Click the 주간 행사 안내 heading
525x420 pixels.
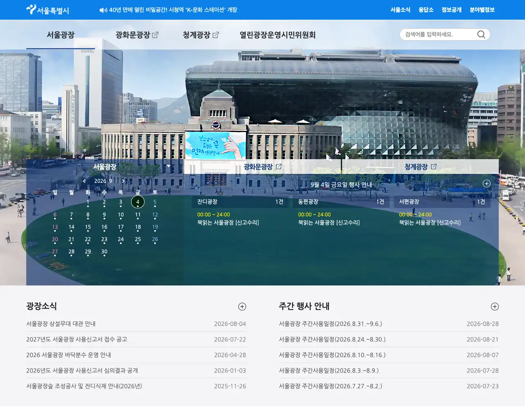point(304,306)
